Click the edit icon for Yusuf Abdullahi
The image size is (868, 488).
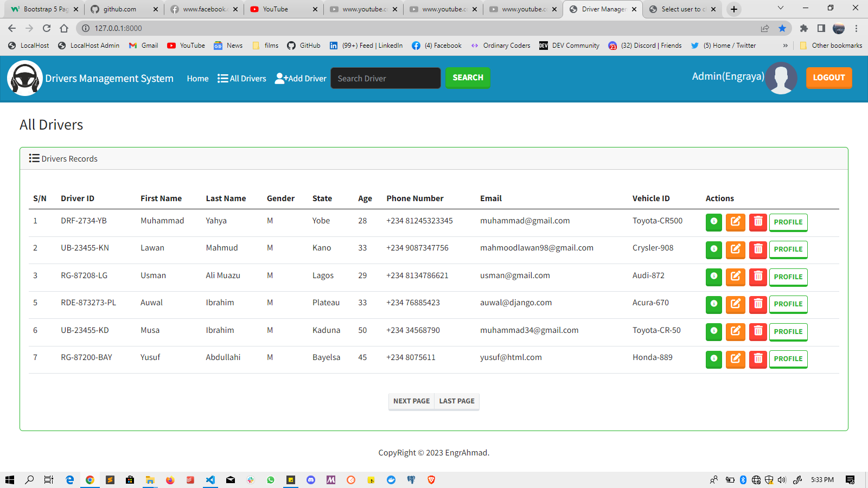[x=736, y=359]
